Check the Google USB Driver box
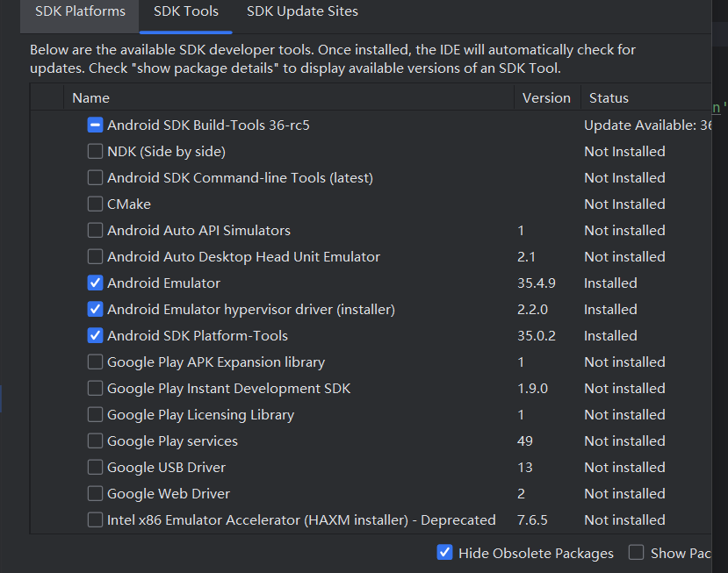728x573 pixels. [x=96, y=468]
